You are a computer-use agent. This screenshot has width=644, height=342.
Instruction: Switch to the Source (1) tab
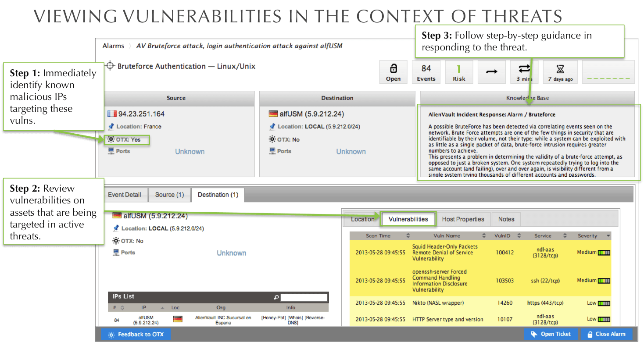pyautogui.click(x=169, y=195)
